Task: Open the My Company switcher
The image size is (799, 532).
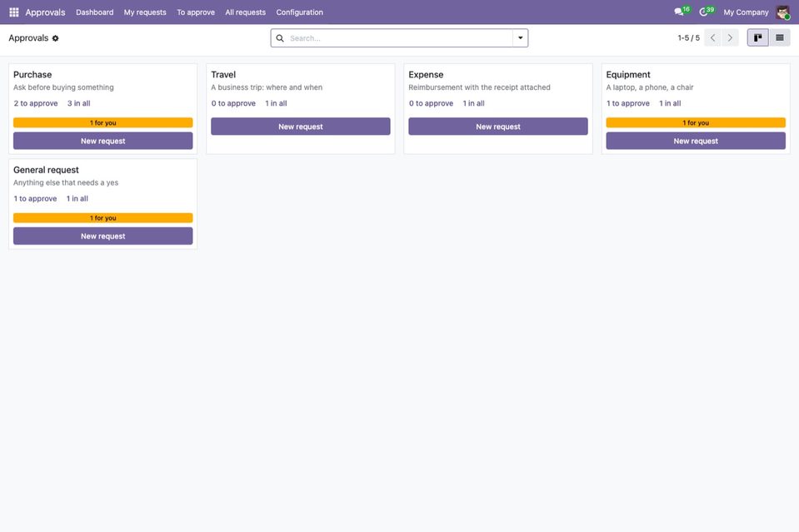Action: click(x=746, y=12)
